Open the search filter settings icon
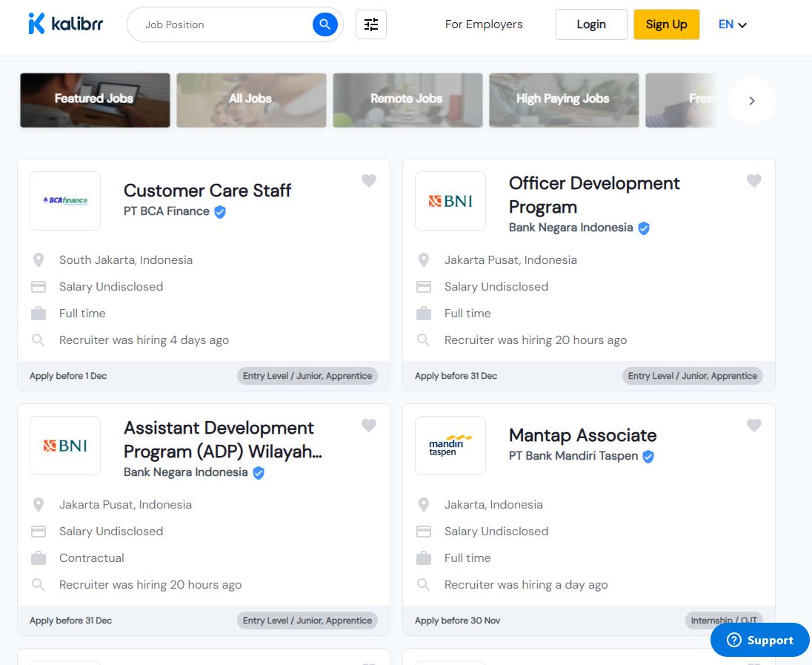This screenshot has width=812, height=665. click(x=370, y=24)
